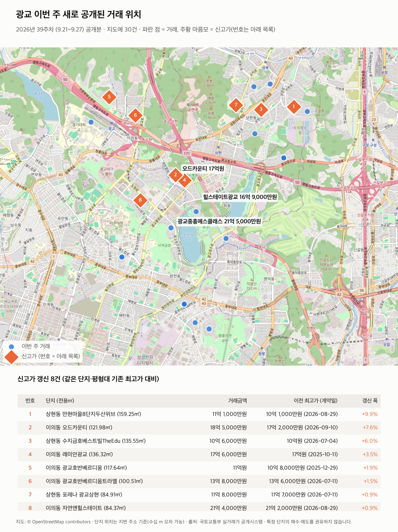
Task: Click the blue trade dot beside 경기대학교
Action: pyautogui.click(x=91, y=122)
